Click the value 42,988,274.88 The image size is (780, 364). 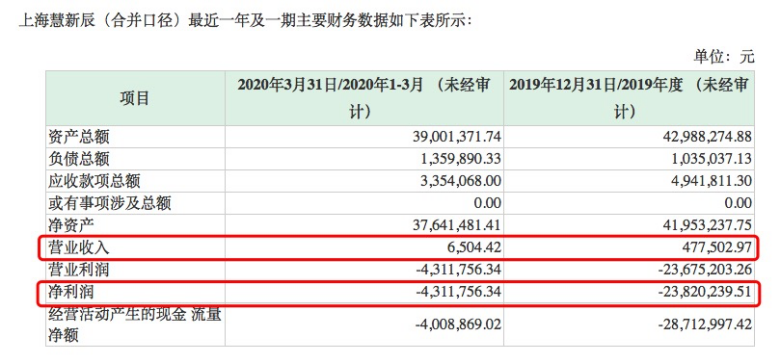708,137
